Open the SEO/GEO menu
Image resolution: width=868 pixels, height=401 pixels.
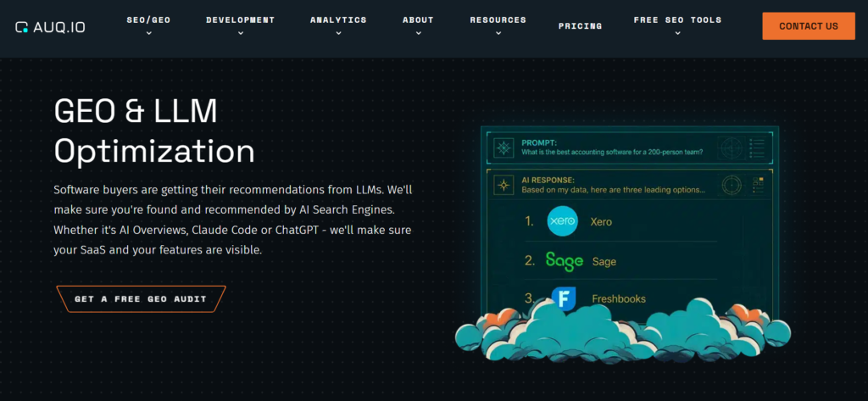pyautogui.click(x=148, y=20)
